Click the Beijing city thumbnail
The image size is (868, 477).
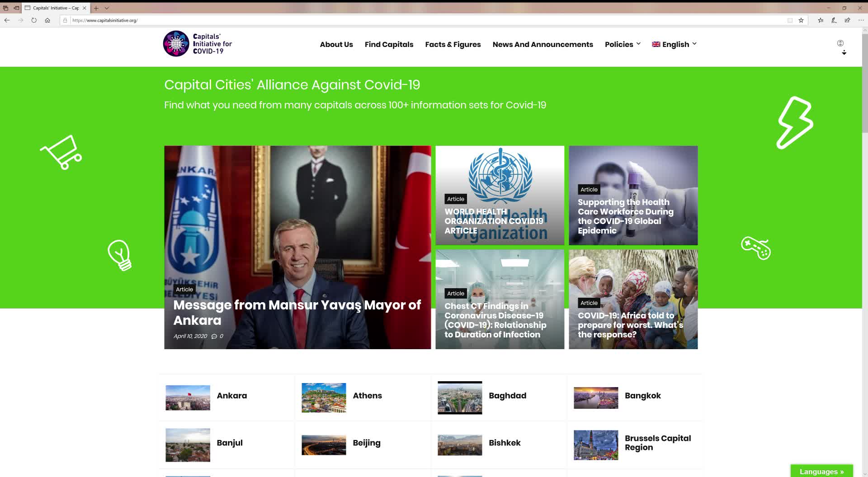click(x=324, y=445)
